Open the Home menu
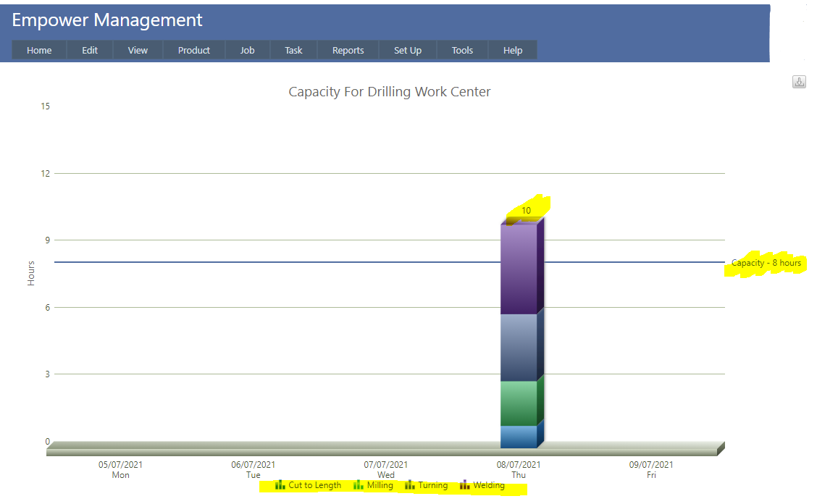This screenshot has width=817, height=504. [39, 50]
